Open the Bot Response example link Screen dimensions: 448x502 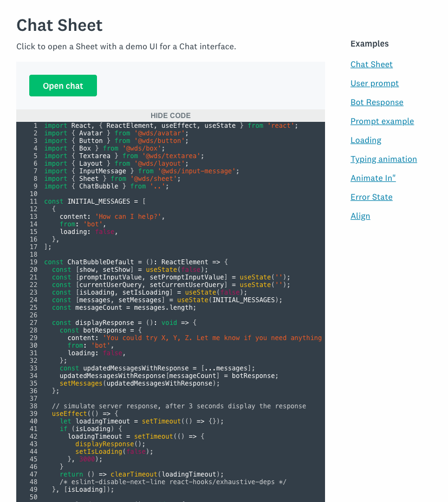coord(376,102)
